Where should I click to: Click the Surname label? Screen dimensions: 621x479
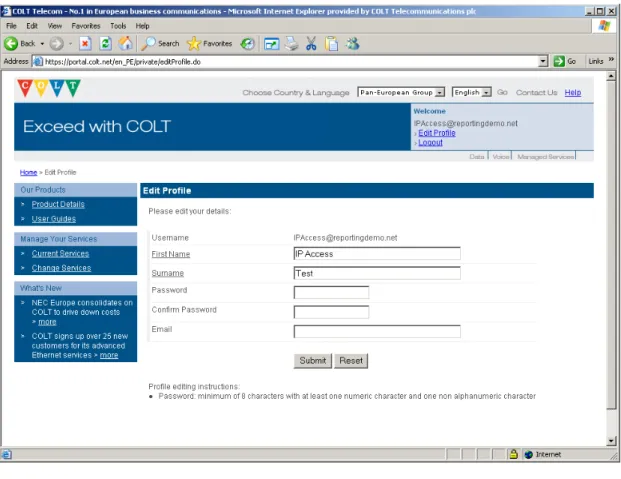point(168,273)
